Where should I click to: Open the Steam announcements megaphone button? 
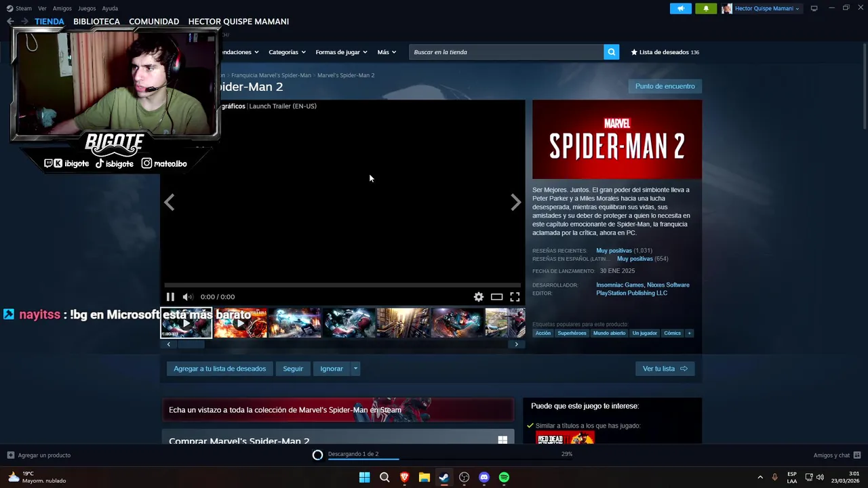tap(680, 8)
